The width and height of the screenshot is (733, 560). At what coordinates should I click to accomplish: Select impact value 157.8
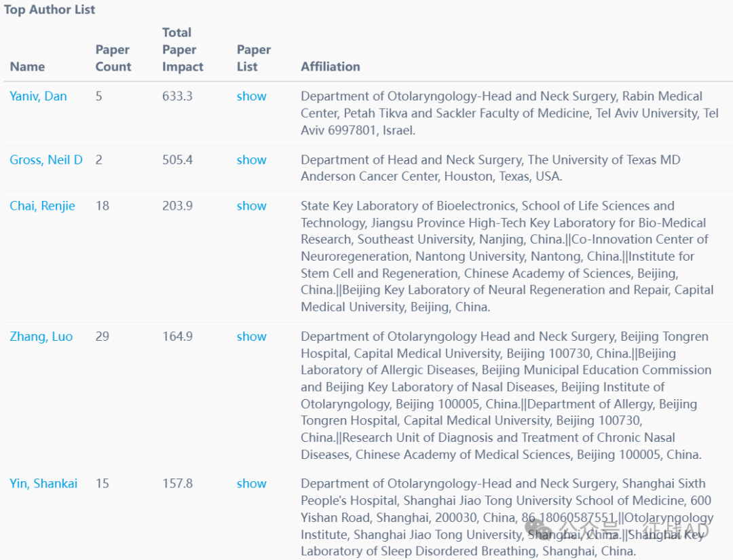(x=177, y=484)
